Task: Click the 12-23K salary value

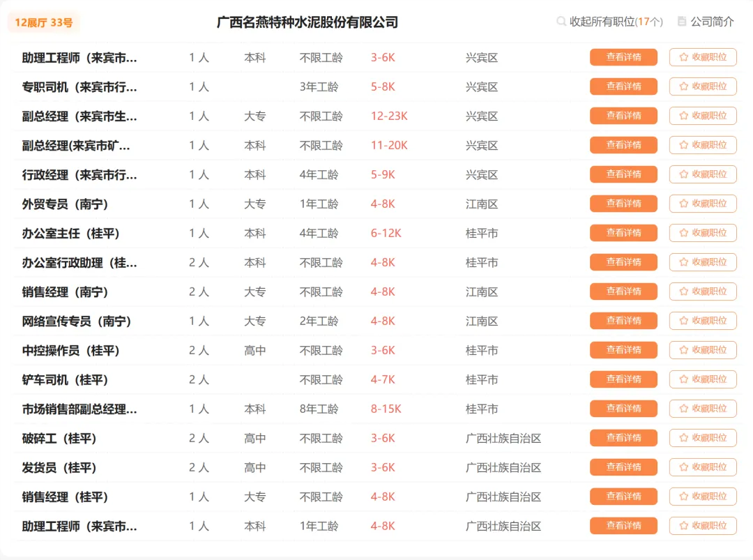Action: 389,116
